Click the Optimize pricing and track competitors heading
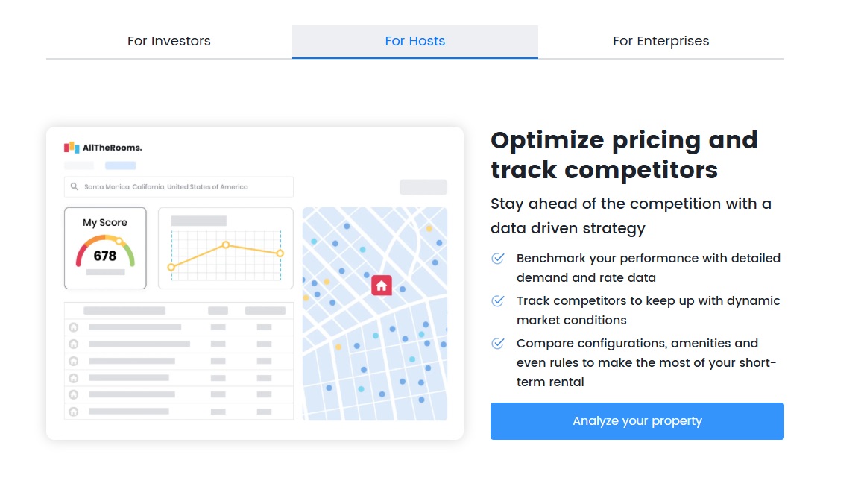 (x=624, y=155)
